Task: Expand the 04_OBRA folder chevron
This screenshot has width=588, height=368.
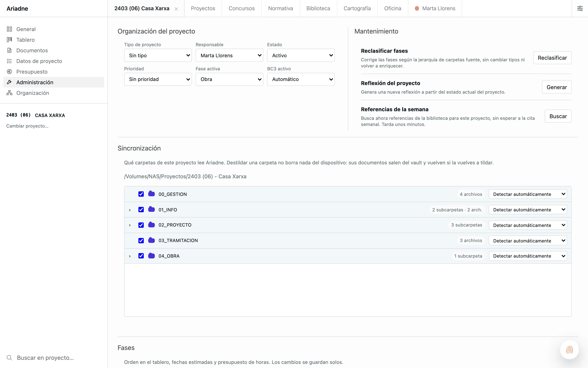Action: [130, 256]
